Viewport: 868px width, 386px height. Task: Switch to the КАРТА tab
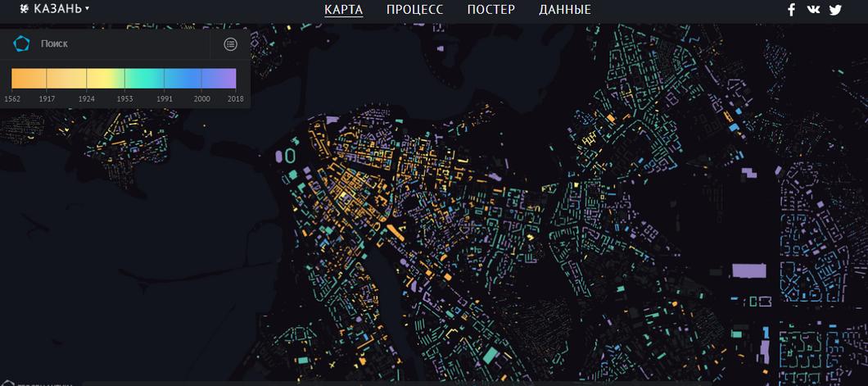point(343,10)
